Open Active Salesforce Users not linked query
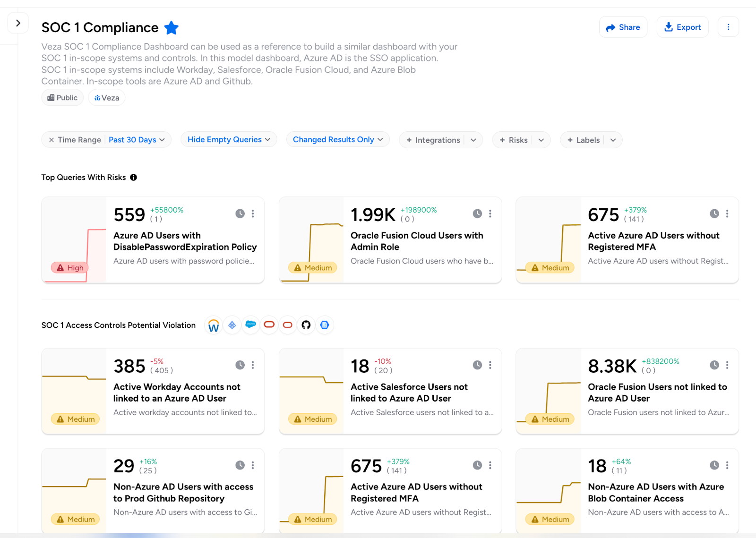The width and height of the screenshot is (756, 538). pyautogui.click(x=409, y=393)
